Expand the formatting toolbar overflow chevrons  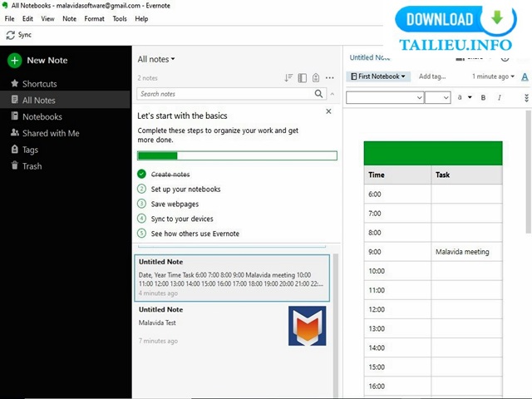[526, 98]
